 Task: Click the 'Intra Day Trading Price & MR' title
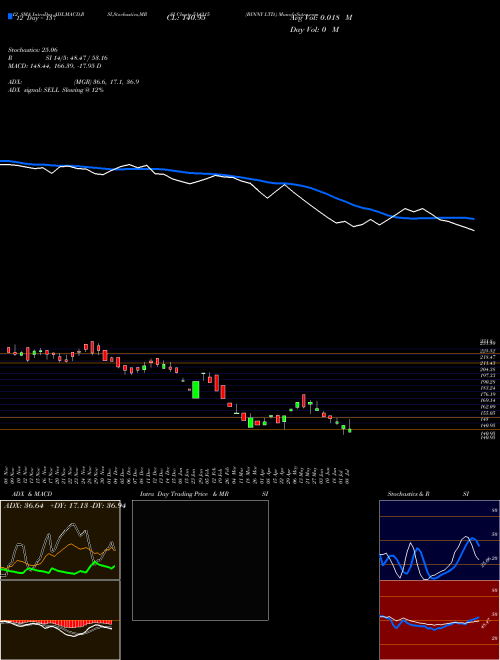[x=184, y=494]
